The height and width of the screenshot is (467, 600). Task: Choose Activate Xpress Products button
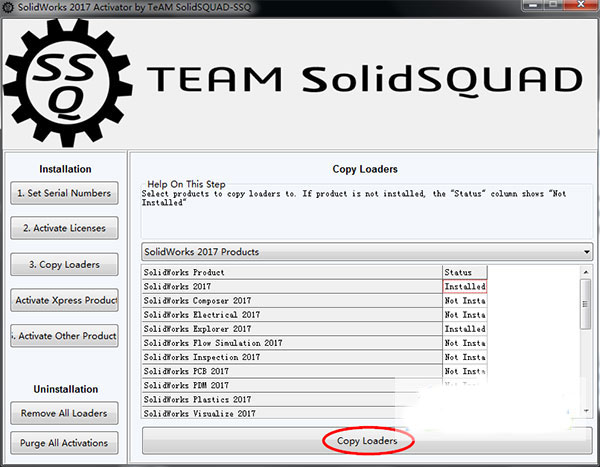pyautogui.click(x=64, y=300)
